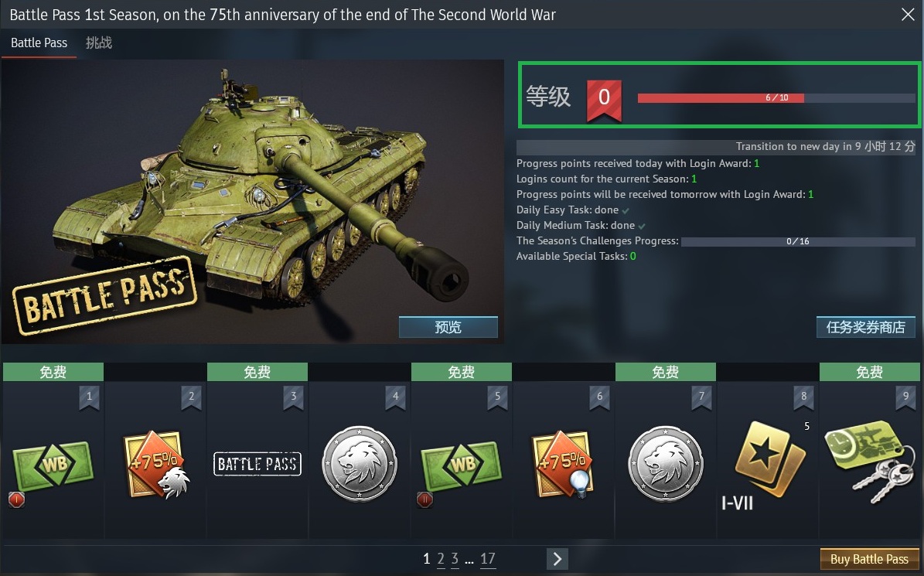Click the 预览 preview button
The image size is (924, 576).
(x=448, y=327)
